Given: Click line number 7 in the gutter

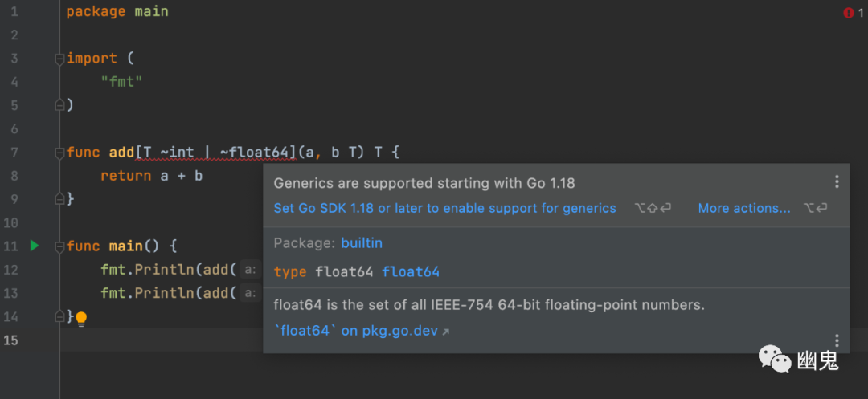Looking at the screenshot, I should pyautogui.click(x=14, y=153).
